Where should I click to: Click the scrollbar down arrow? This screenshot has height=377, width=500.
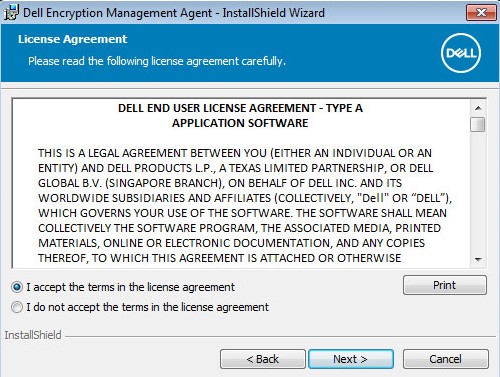click(478, 259)
